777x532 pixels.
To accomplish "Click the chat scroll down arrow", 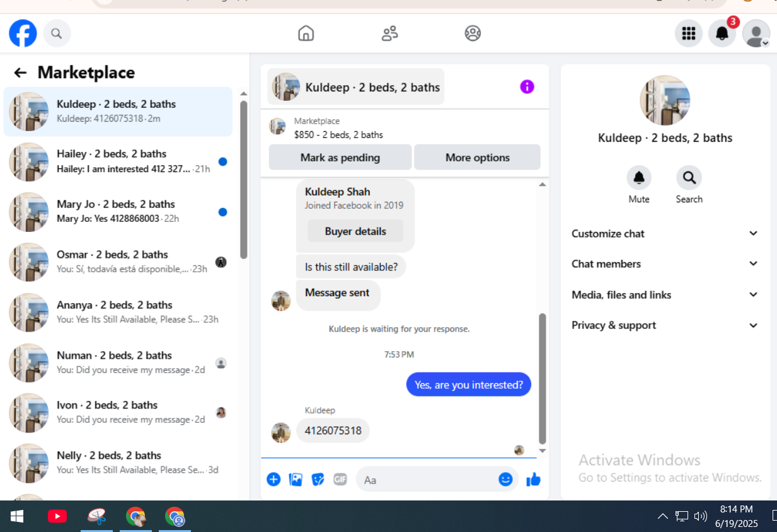I will pyautogui.click(x=543, y=451).
